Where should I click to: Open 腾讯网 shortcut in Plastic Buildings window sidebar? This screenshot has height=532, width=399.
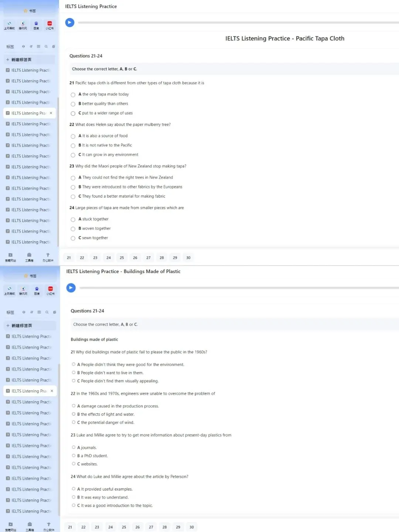pyautogui.click(x=23, y=291)
